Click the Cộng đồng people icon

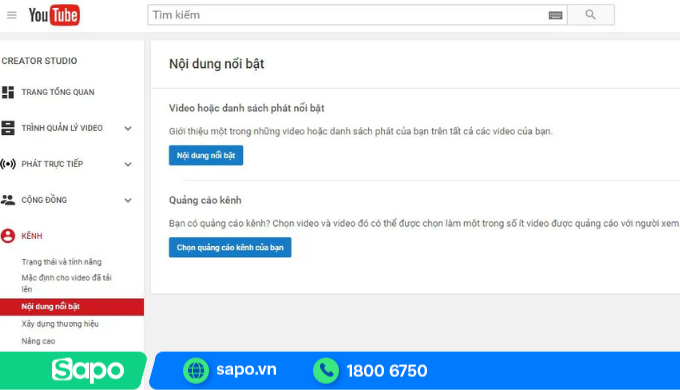coord(8,200)
